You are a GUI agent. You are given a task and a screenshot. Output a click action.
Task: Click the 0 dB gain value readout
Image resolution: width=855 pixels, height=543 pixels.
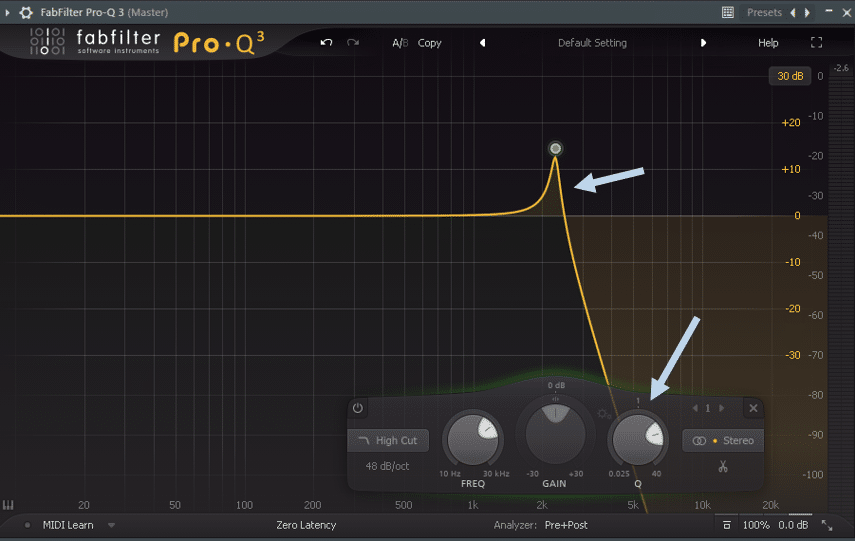click(x=556, y=385)
